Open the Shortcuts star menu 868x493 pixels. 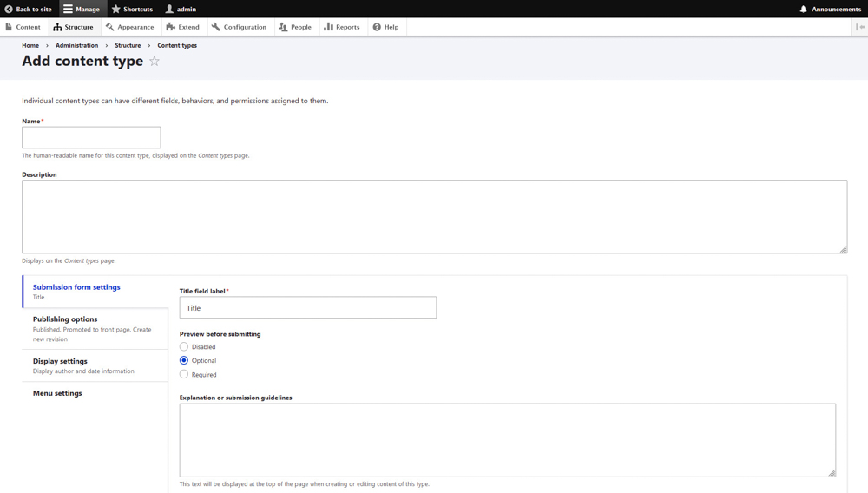[x=116, y=9]
